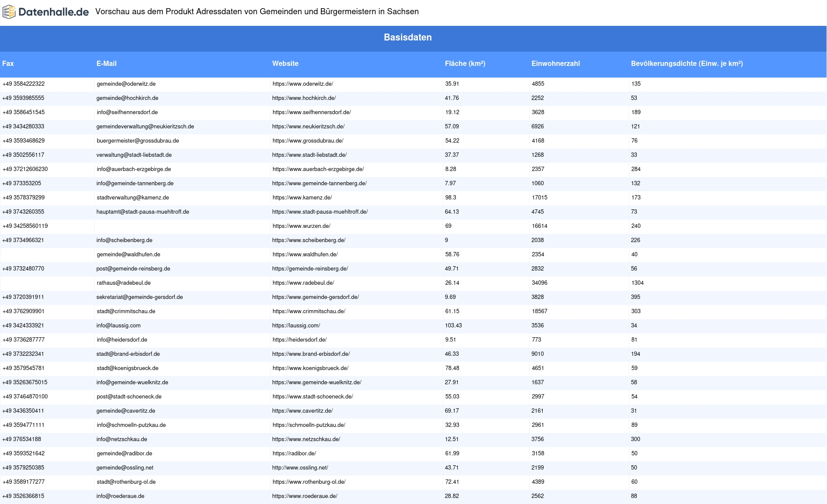Select email stadt@brand-erbisdorf.de

point(128,354)
